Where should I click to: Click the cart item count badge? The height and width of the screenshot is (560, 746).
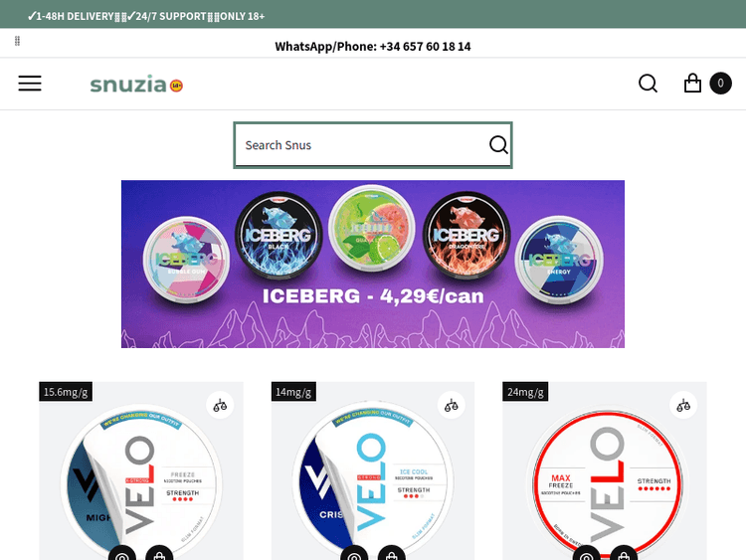click(x=720, y=84)
